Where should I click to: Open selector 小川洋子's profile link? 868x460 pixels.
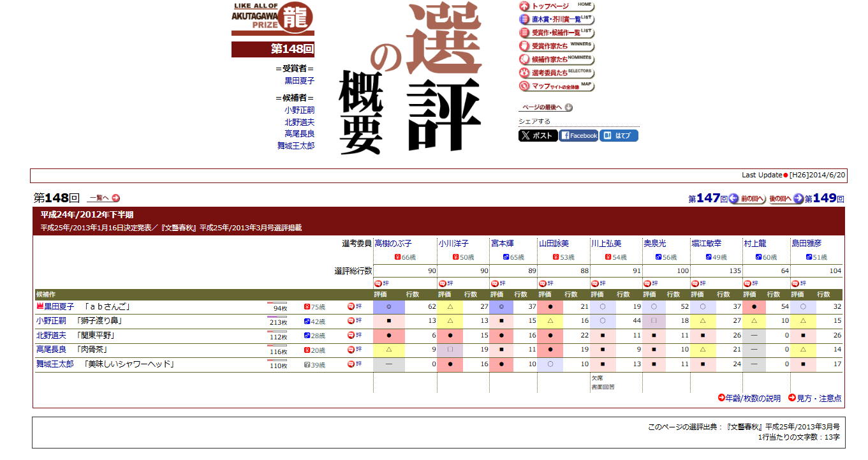[x=453, y=244]
